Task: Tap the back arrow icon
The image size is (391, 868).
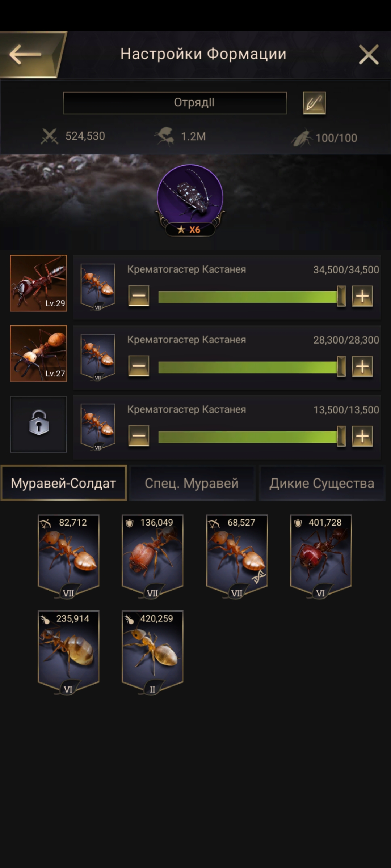Action: tap(26, 55)
